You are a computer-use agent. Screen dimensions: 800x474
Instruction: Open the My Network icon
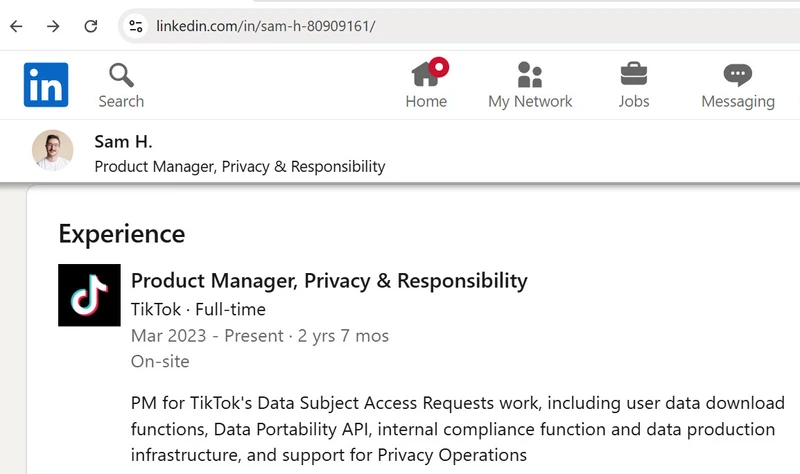530,74
